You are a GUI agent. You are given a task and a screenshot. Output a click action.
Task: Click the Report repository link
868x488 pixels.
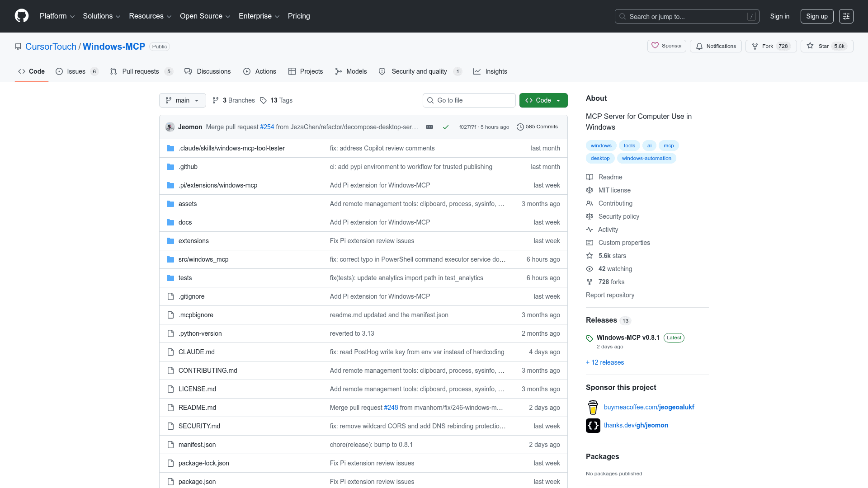[610, 295]
